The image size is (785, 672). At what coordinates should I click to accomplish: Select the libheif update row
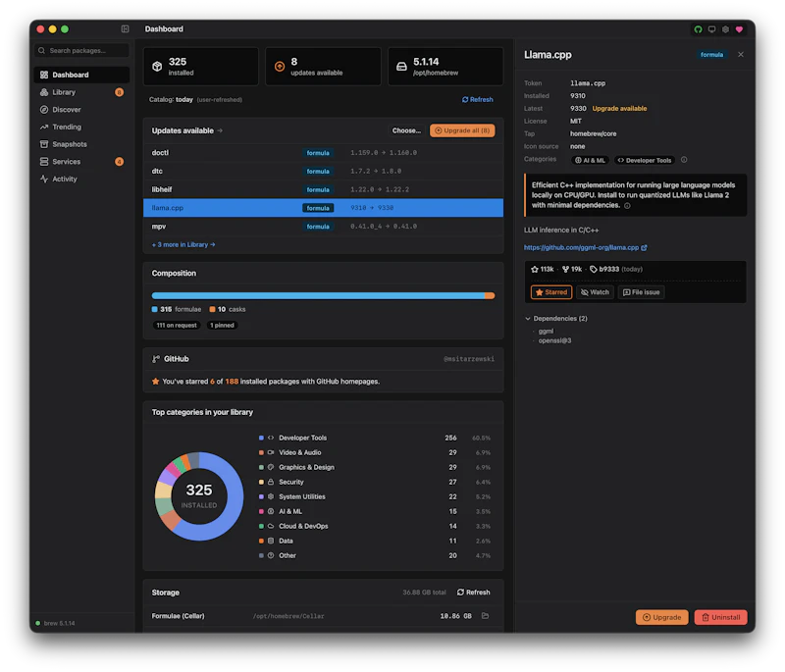323,189
